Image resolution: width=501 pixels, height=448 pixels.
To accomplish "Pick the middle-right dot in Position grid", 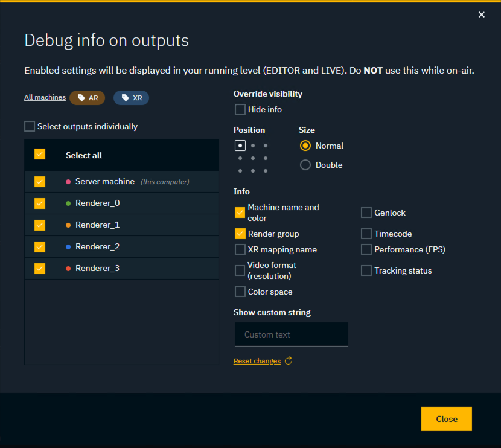I will coord(266,158).
